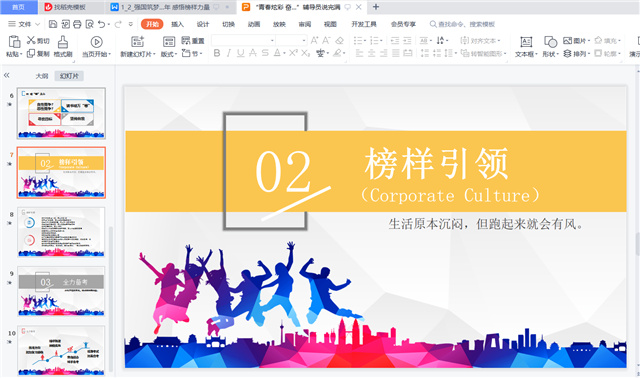Click the Clear Formatting eraser icon
Image resolution: width=640 pixels, height=378 pixels.
point(340,40)
